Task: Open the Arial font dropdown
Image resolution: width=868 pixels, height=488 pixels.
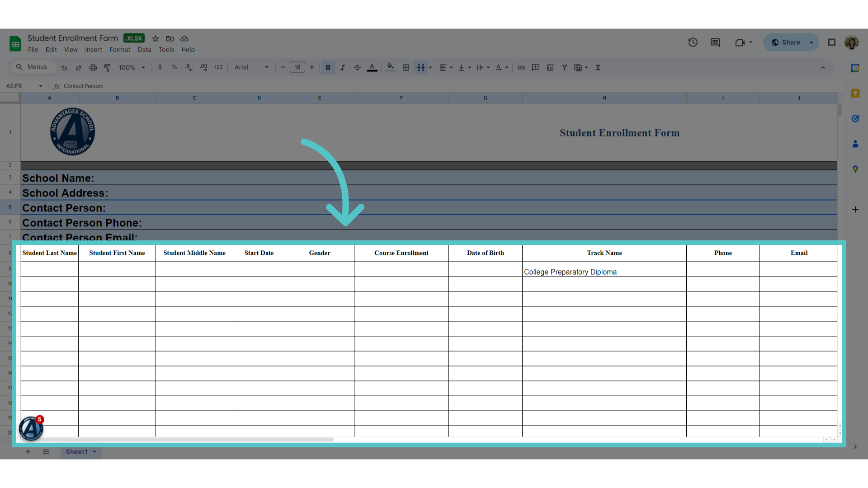Action: pos(251,67)
